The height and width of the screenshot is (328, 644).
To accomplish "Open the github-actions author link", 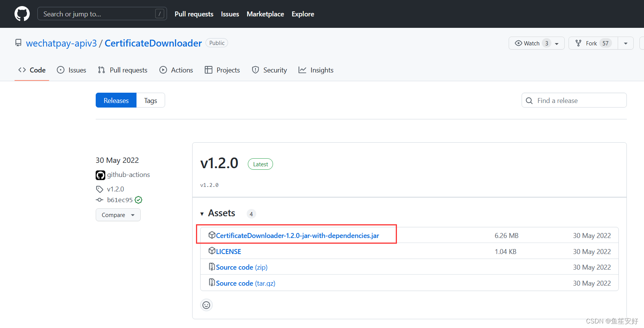I will point(128,174).
